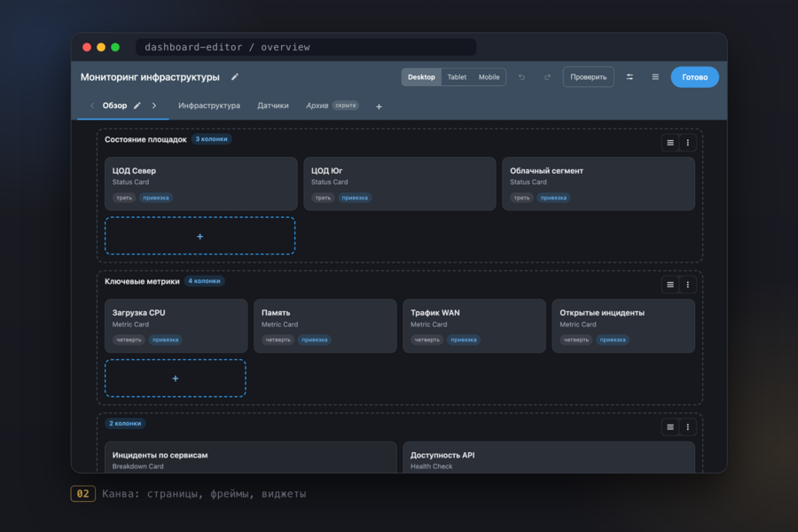Select the Загрузка CPU metric card
The height and width of the screenshot is (532, 798).
click(176, 325)
